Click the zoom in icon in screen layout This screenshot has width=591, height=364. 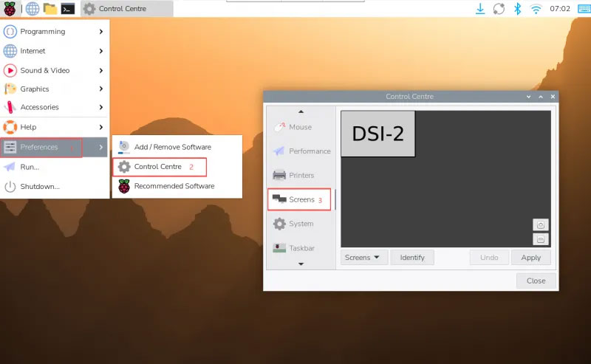(541, 225)
